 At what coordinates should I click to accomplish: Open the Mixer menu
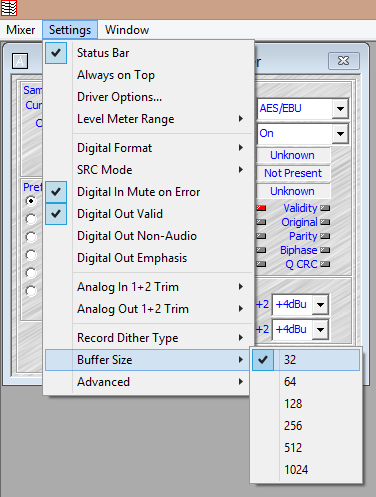[21, 30]
